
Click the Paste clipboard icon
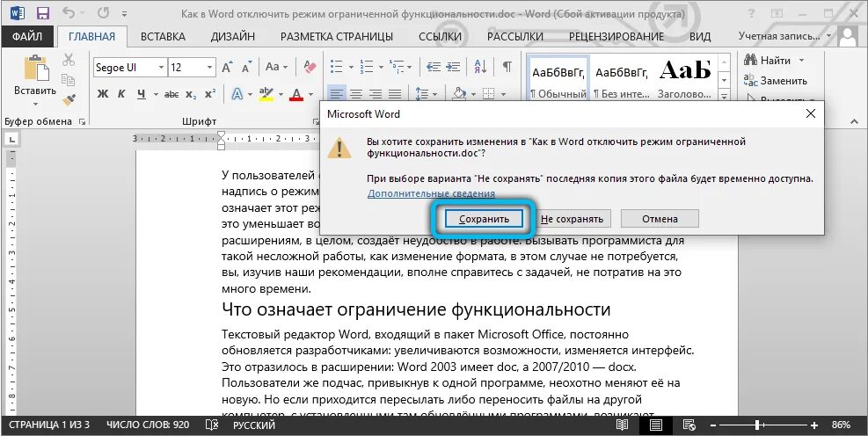point(36,69)
